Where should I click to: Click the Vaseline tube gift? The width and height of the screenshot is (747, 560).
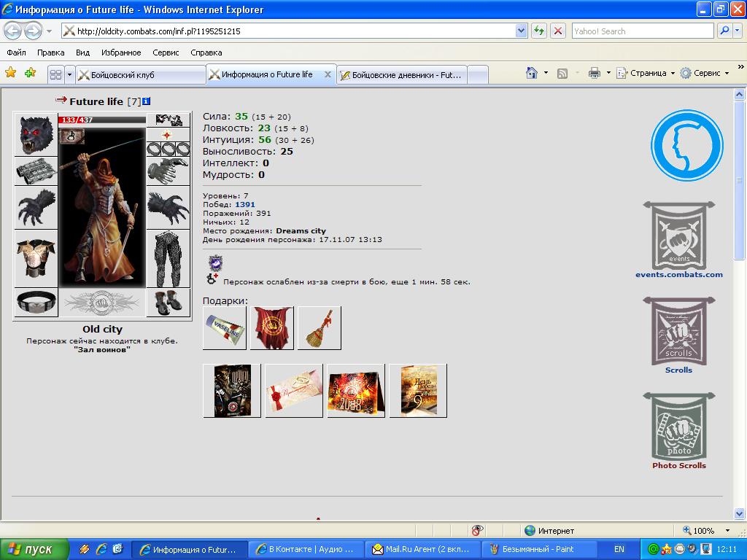[x=225, y=327]
